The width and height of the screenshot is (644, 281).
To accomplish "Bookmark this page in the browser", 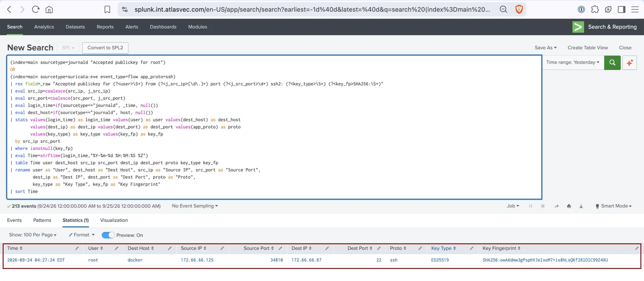I will pos(107,9).
